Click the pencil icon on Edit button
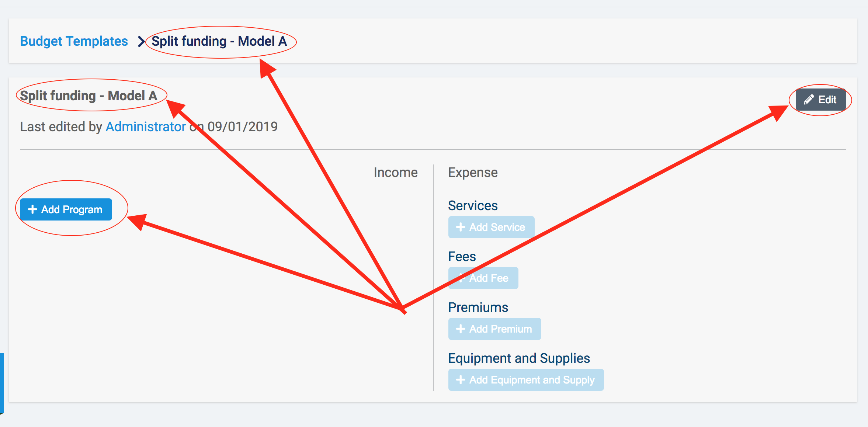The width and height of the screenshot is (868, 427). [809, 100]
